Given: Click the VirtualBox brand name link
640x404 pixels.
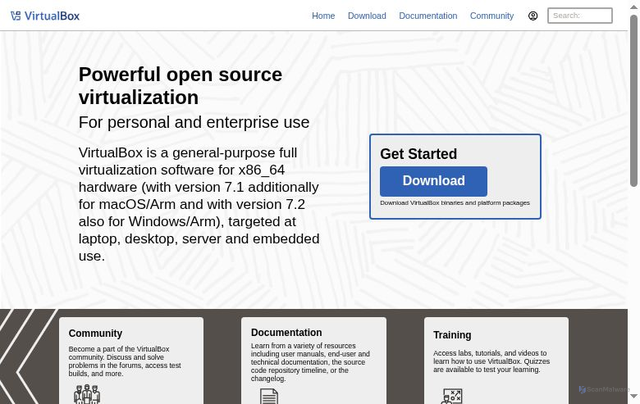Looking at the screenshot, I should (x=52, y=16).
